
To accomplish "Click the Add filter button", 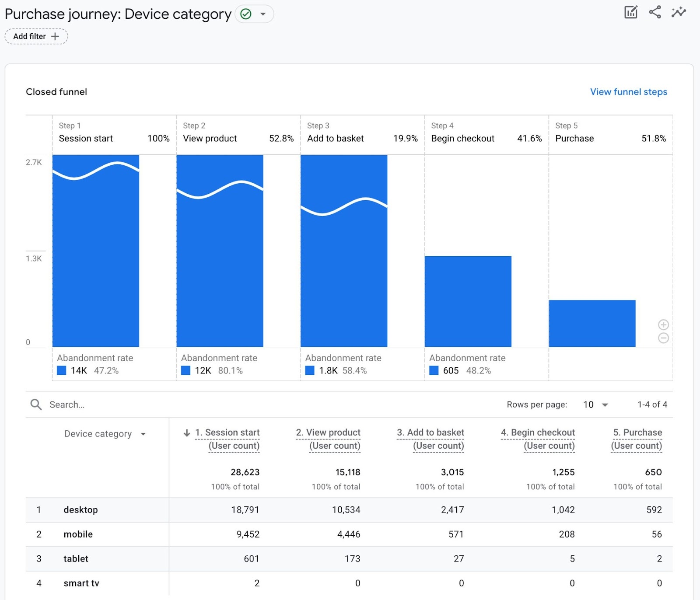I will [x=36, y=36].
